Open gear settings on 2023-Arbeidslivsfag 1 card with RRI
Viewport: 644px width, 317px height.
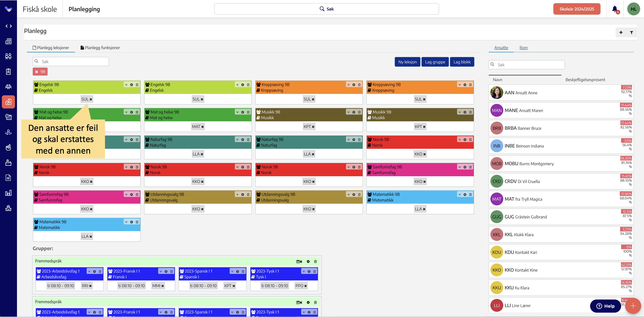click(94, 272)
